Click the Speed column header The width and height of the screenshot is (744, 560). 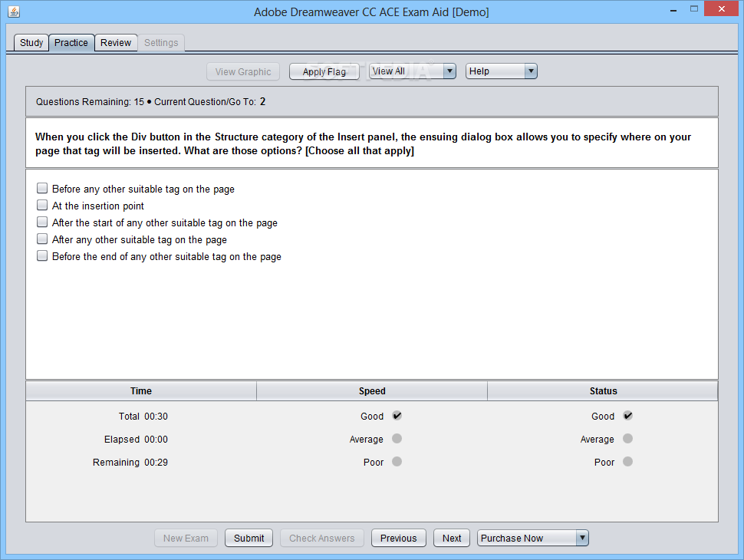point(372,391)
